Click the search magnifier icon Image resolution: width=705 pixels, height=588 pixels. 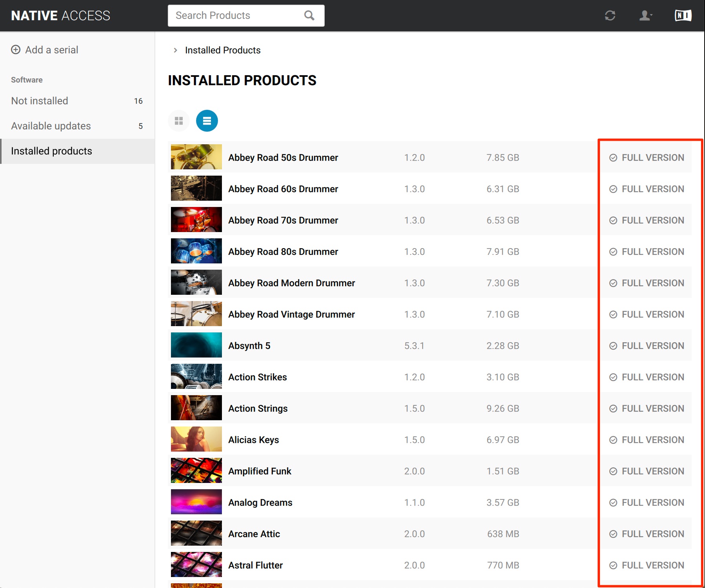[x=309, y=16]
